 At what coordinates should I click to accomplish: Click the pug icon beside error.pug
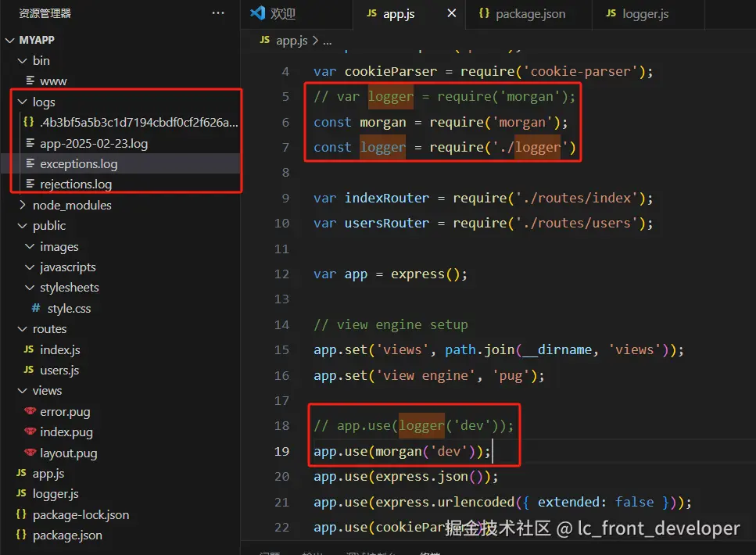coord(30,411)
